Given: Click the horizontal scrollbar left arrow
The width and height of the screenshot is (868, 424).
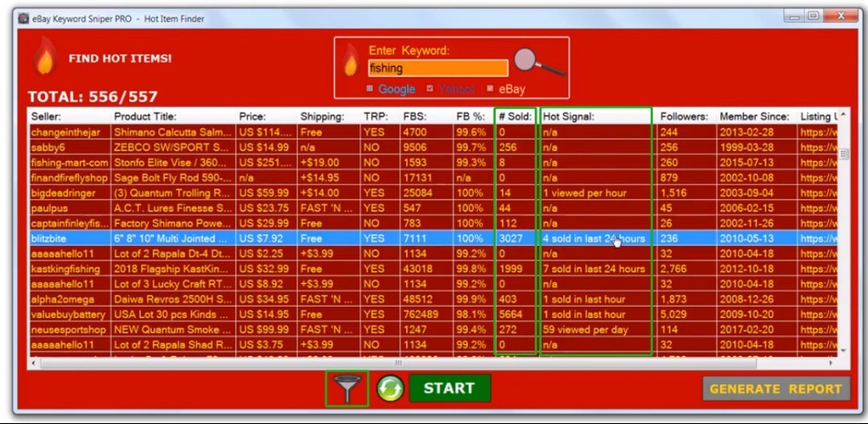Looking at the screenshot, I should pos(33,363).
